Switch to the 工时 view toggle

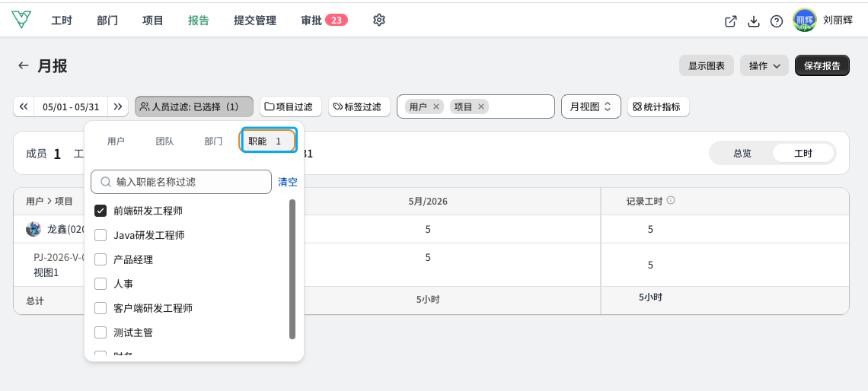click(803, 153)
